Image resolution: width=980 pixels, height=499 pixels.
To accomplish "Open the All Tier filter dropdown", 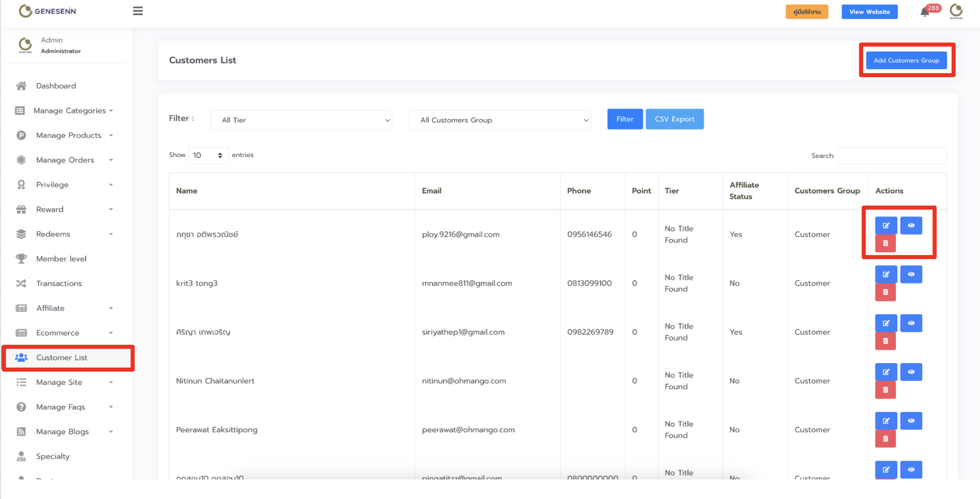I will coord(301,120).
